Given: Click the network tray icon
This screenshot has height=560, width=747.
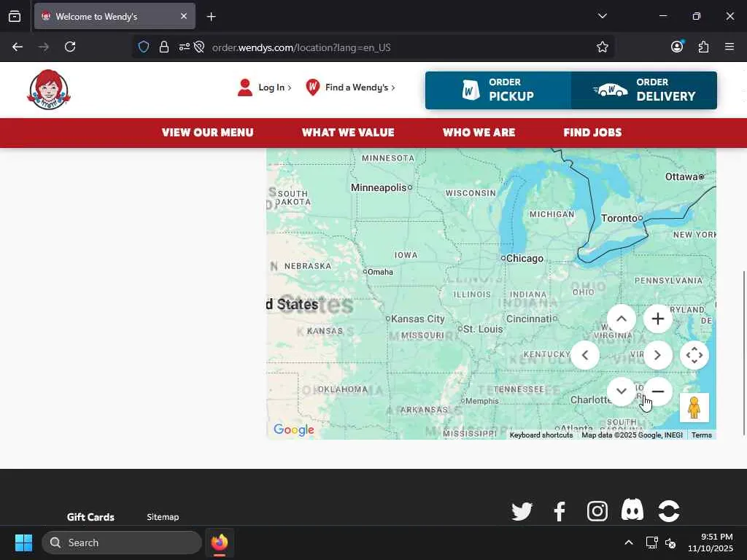Looking at the screenshot, I should [651, 542].
